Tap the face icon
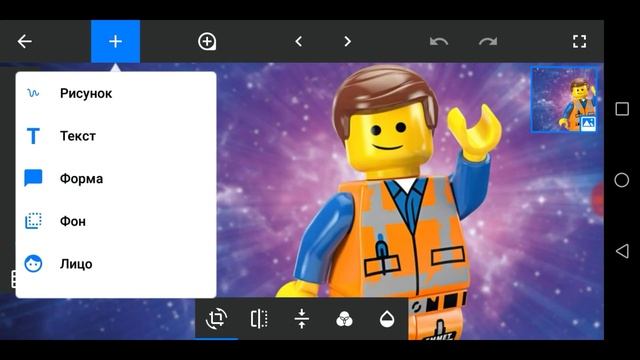 33,264
